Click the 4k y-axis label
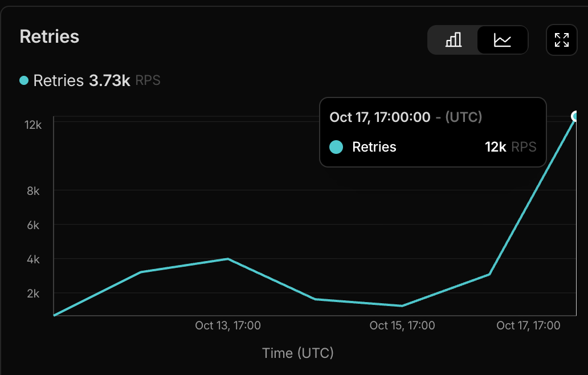588x375 pixels. pyautogui.click(x=33, y=259)
